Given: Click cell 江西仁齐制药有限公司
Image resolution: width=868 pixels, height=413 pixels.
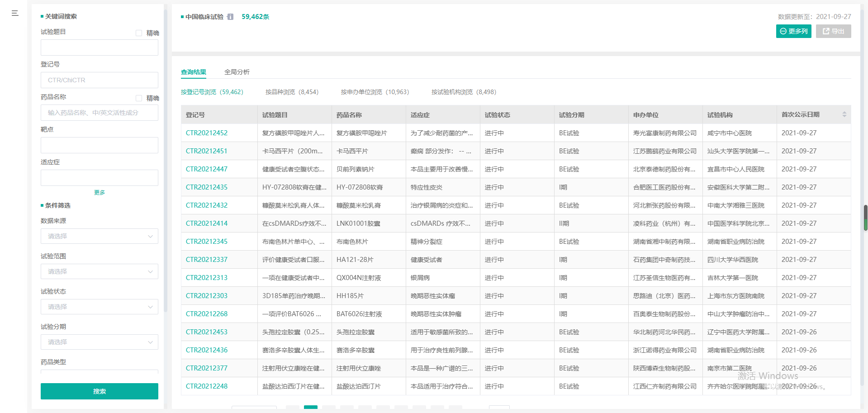Looking at the screenshot, I should 665,386.
